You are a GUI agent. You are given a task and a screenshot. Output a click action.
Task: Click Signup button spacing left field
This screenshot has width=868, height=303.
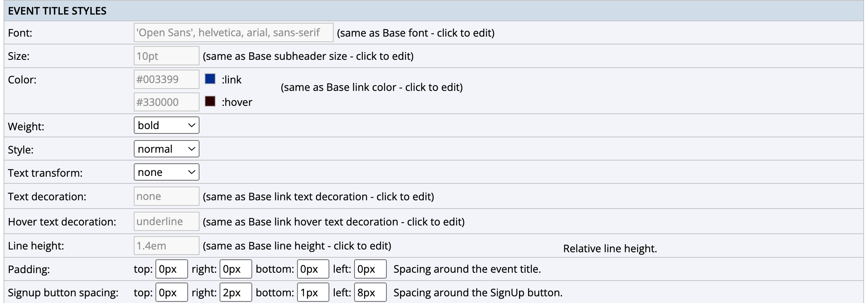pyautogui.click(x=370, y=293)
